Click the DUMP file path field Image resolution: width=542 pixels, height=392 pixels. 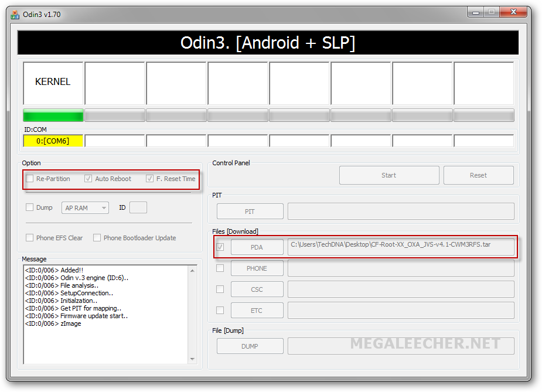401,346
